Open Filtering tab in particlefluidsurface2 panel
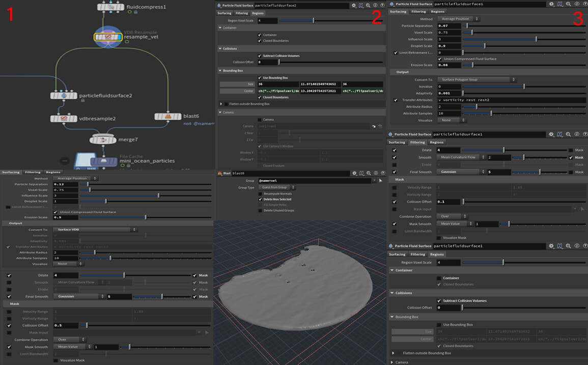 coord(241,13)
